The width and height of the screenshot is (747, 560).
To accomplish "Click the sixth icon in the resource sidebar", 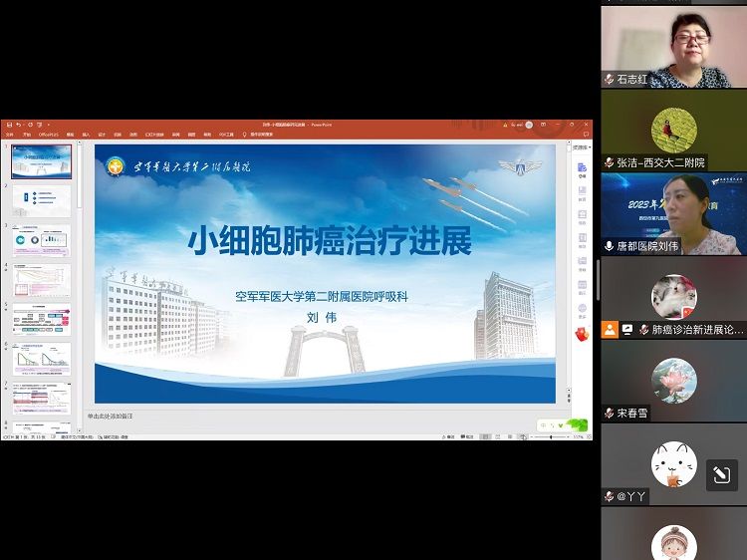I will click(582, 287).
